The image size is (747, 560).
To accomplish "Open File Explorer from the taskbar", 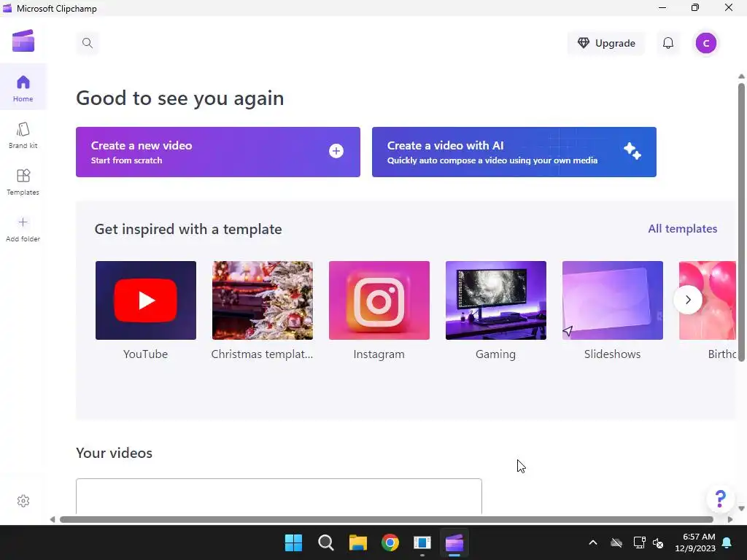I will coord(357,542).
